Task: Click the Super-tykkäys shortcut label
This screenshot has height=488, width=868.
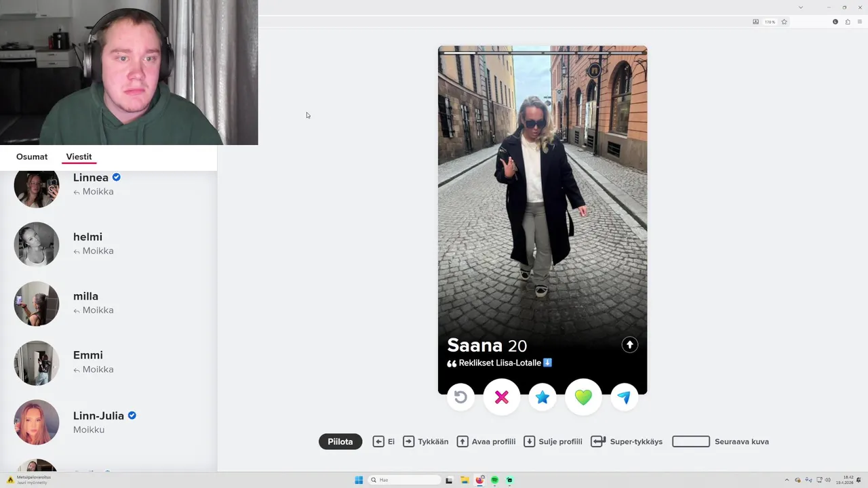Action: pyautogui.click(x=636, y=441)
